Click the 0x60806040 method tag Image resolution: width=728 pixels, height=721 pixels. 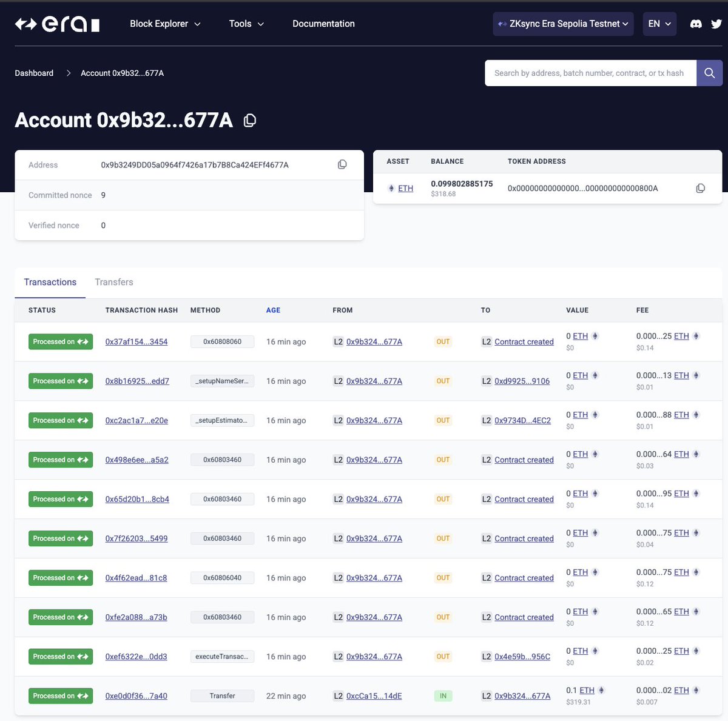point(222,578)
